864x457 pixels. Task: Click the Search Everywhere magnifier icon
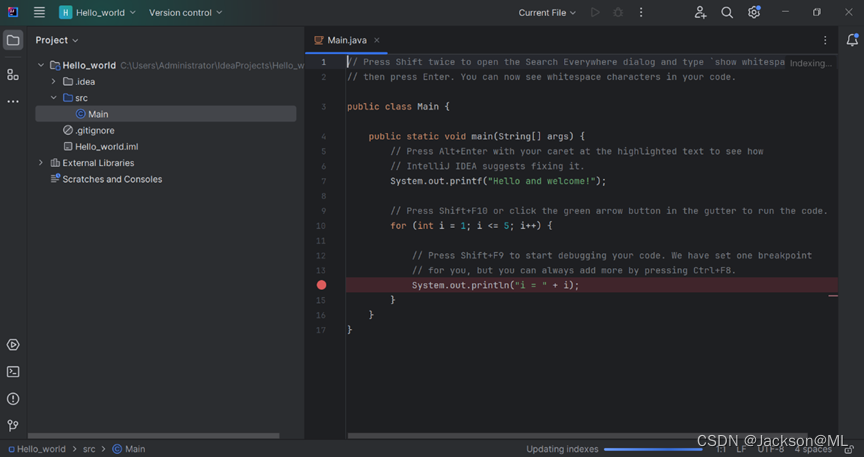coord(727,13)
